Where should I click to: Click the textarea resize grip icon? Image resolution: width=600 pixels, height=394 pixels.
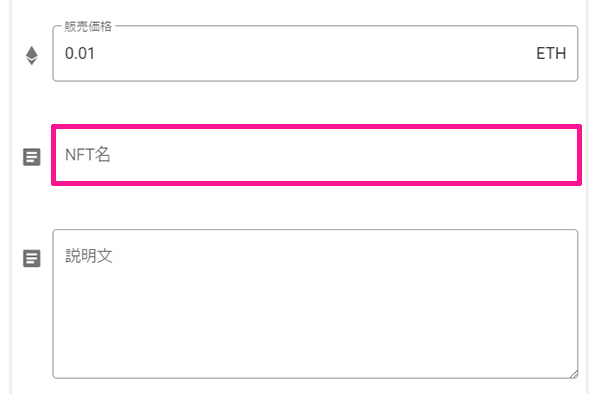(573, 374)
